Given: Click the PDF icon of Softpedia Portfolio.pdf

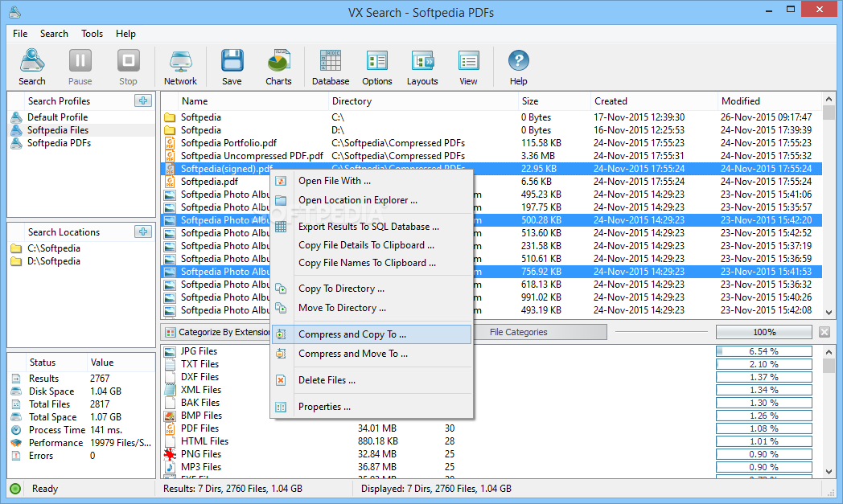Looking at the screenshot, I should tap(170, 143).
